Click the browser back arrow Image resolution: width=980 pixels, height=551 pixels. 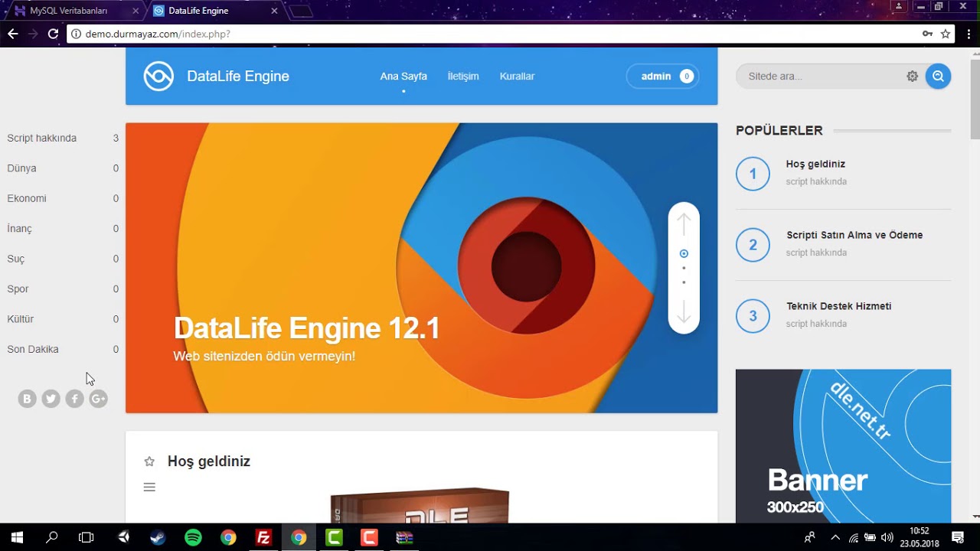coord(12,34)
